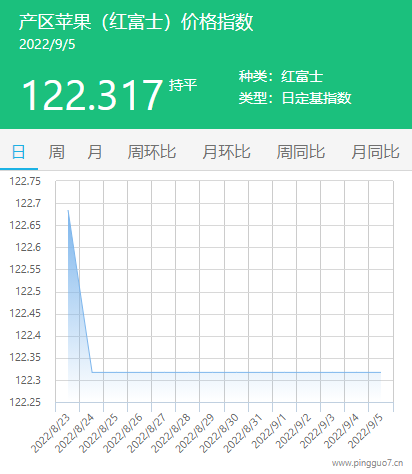The image size is (412, 474).
Task: Click the 122.75 y-axis label
Action: [25, 181]
